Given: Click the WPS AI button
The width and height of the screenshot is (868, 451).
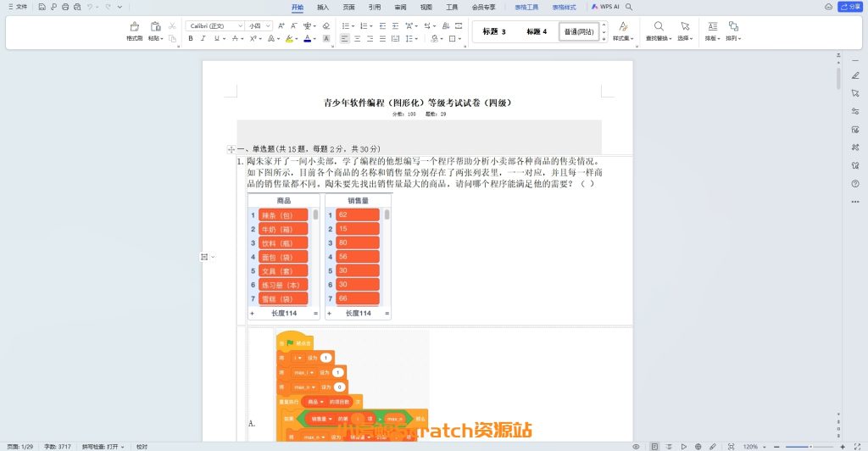Looking at the screenshot, I should (x=605, y=7).
